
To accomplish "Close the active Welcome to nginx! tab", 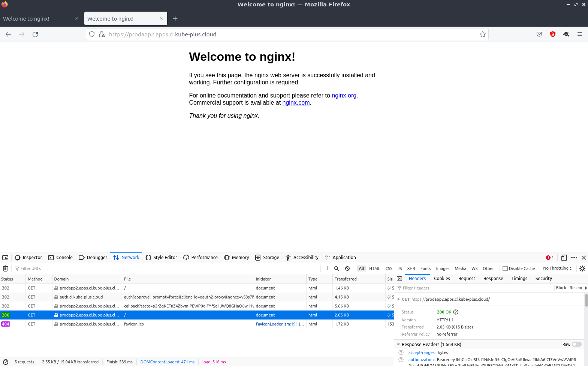I will coord(161,18).
